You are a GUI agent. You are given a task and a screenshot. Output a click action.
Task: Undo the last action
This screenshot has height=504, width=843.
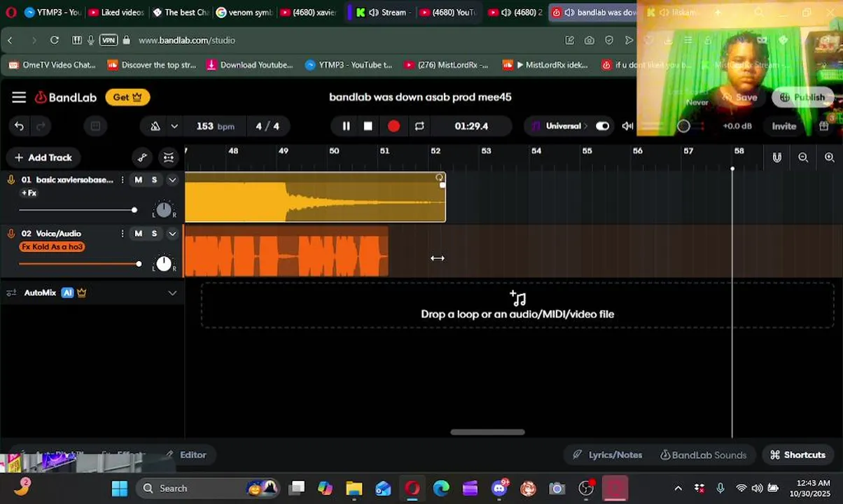coord(19,126)
